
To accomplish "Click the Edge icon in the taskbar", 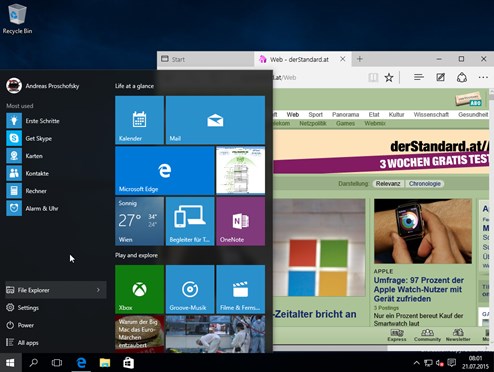I will (81, 363).
